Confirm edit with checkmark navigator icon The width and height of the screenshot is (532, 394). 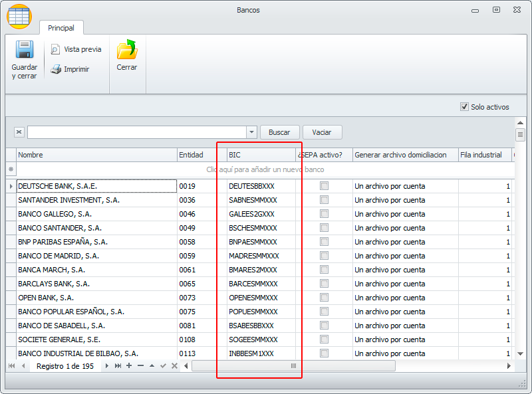[163, 366]
